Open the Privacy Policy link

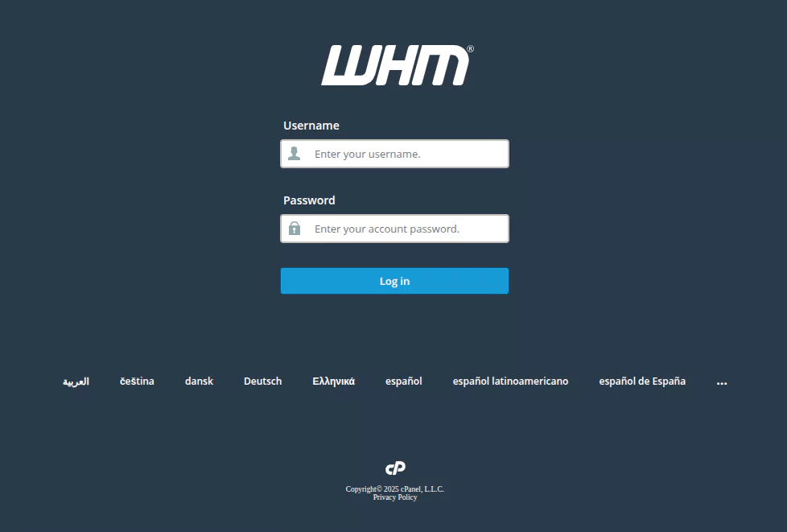click(x=395, y=497)
